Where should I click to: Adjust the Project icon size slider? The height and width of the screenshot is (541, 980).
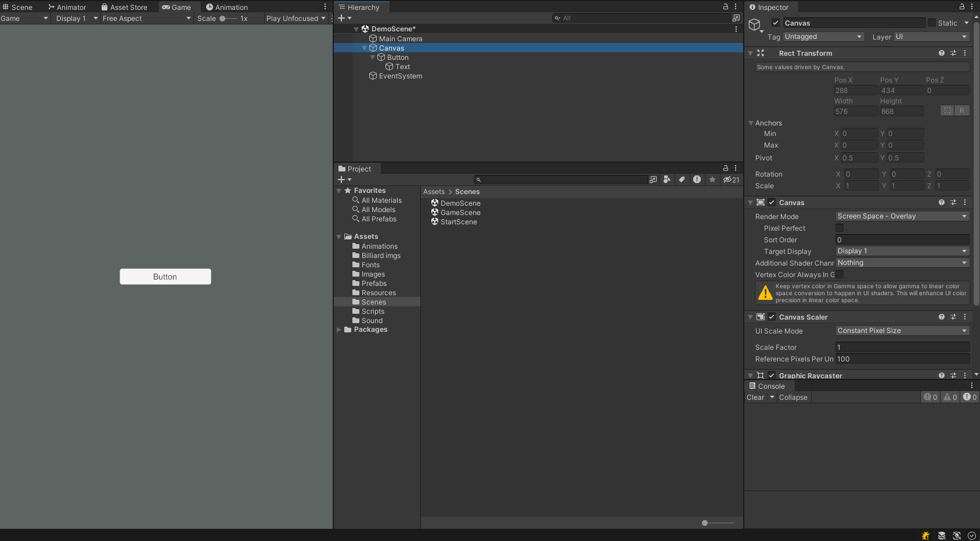coord(718,523)
